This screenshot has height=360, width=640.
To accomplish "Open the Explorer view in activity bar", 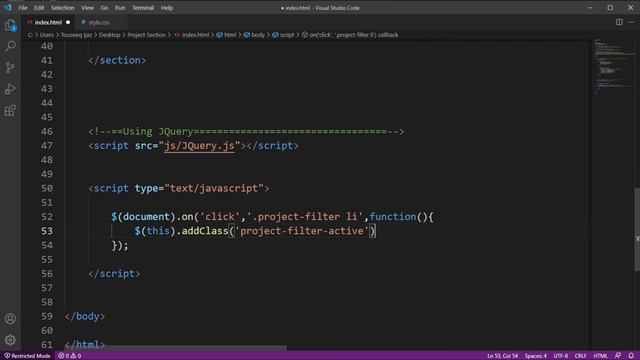I will pyautogui.click(x=10, y=26).
